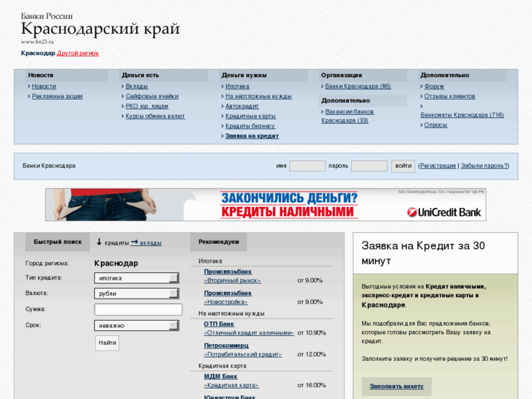
Task: Open «Новостройка» offer link
Action: (x=225, y=302)
